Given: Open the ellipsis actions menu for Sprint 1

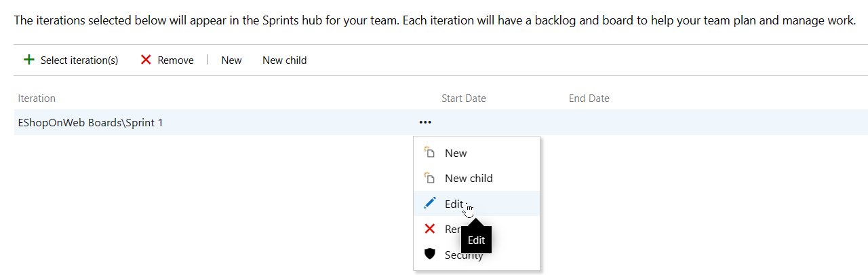Looking at the screenshot, I should click(x=425, y=123).
